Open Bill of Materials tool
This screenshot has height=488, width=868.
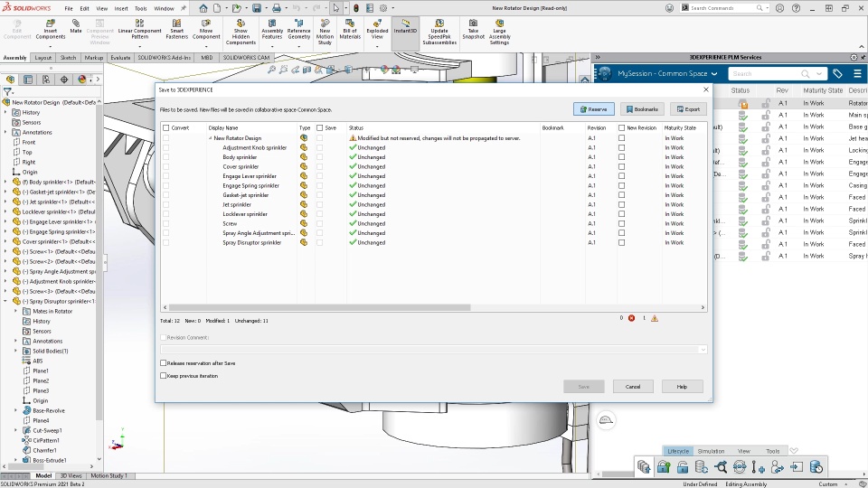point(350,23)
